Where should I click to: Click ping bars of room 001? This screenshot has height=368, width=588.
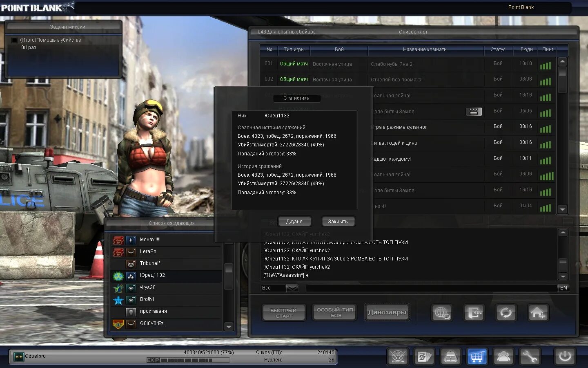tap(546, 65)
